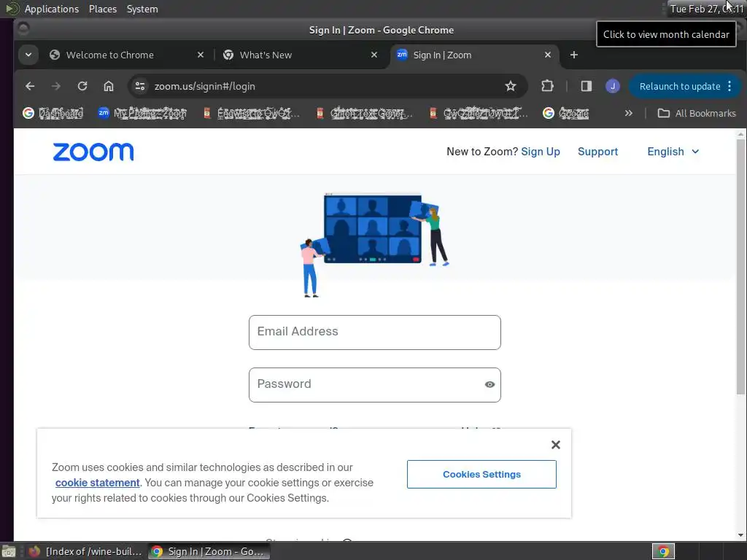
Task: Focus the Password field
Action: (x=374, y=385)
